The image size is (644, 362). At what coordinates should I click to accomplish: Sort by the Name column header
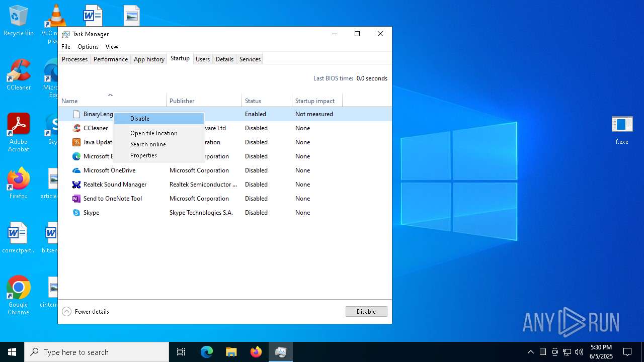click(x=112, y=101)
